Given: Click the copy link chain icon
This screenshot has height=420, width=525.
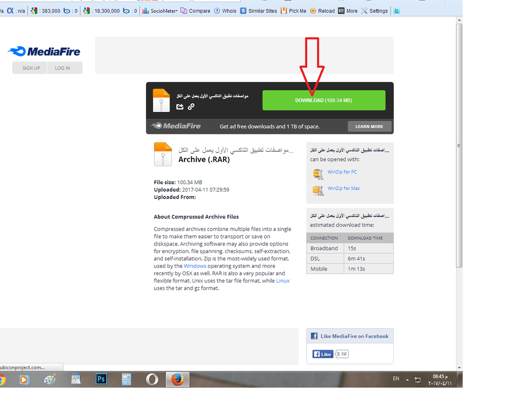Looking at the screenshot, I should tap(191, 107).
